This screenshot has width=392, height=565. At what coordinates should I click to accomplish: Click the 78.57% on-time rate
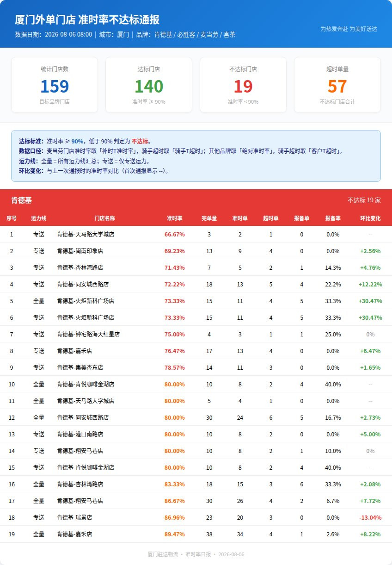(175, 367)
